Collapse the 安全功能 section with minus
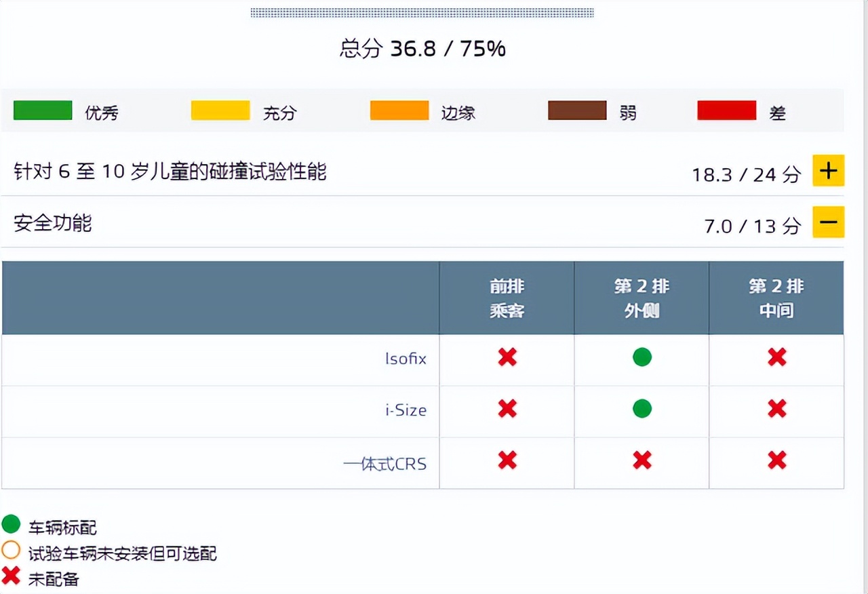 828,222
